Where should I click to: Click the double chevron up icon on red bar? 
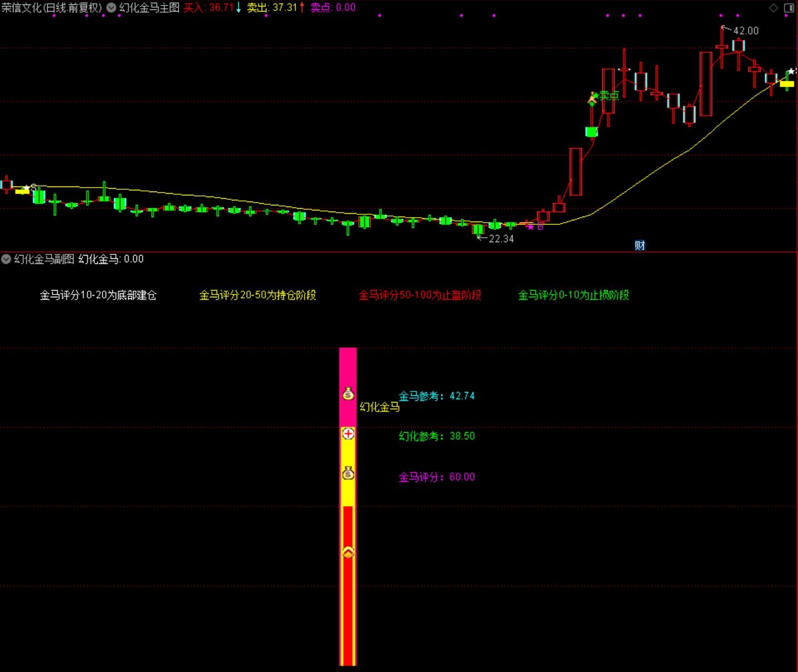[348, 552]
